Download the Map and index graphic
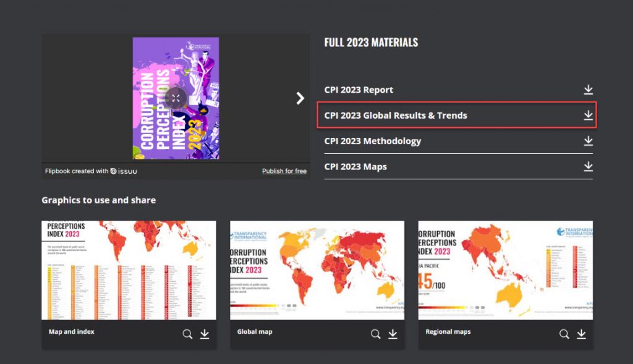 coord(205,334)
